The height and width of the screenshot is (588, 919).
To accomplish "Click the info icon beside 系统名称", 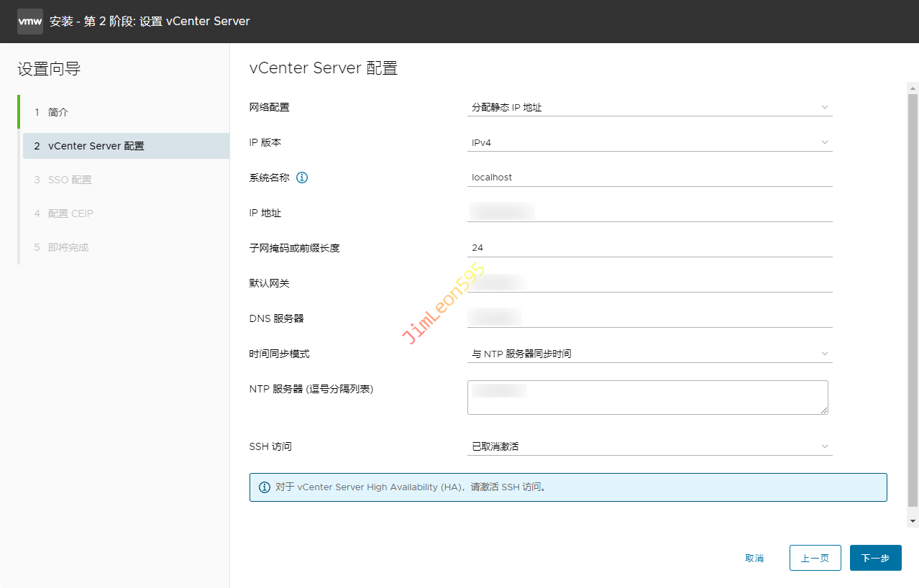I will point(302,178).
